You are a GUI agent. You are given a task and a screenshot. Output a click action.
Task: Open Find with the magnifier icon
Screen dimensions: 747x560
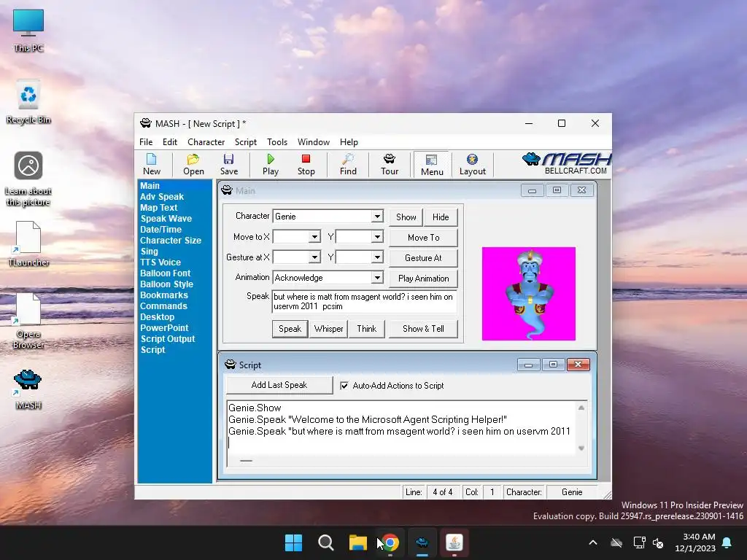(348, 164)
